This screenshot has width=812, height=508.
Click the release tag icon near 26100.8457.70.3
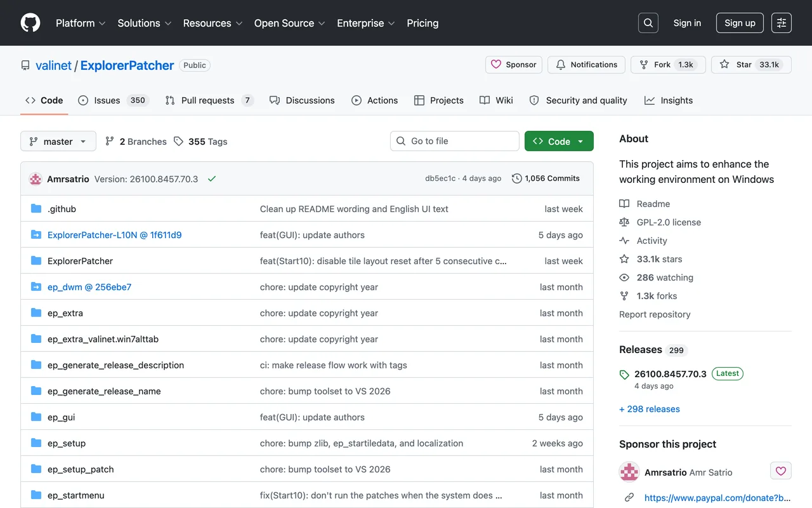point(624,375)
